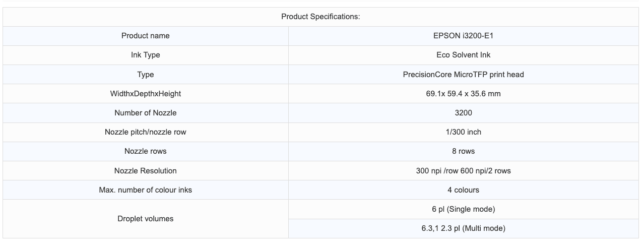This screenshot has height=248, width=644.
Task: Click the Product name label cell
Action: [145, 36]
